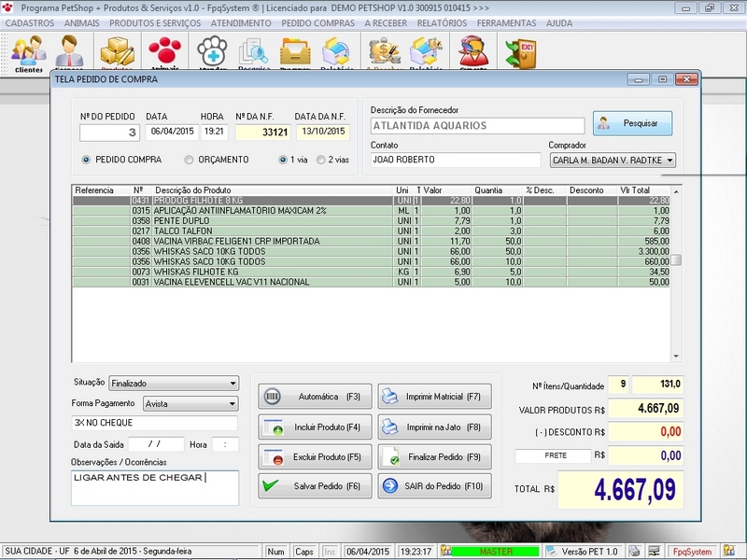Select the ORÇAMENTO radio option

pos(190,160)
